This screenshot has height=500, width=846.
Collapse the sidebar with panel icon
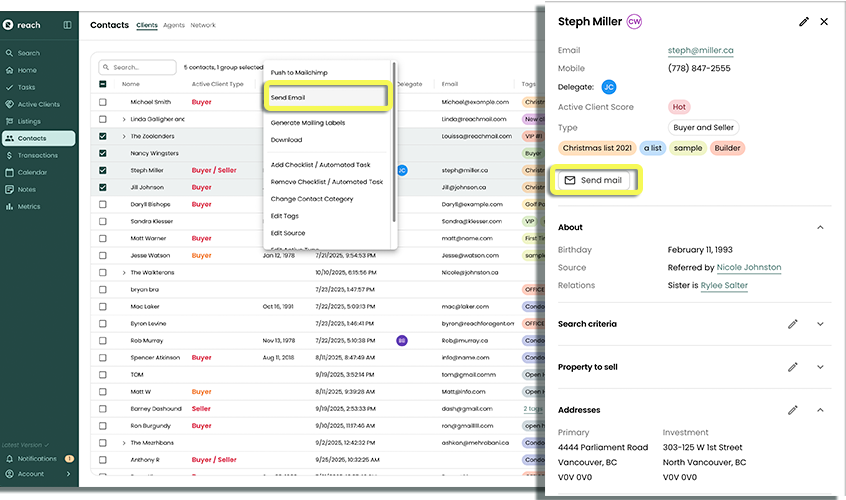67,25
